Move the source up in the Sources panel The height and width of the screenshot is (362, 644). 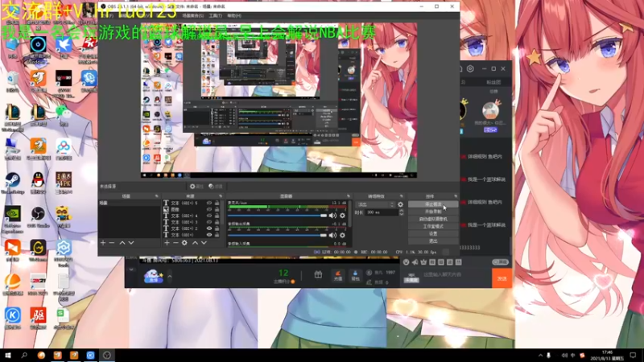195,243
